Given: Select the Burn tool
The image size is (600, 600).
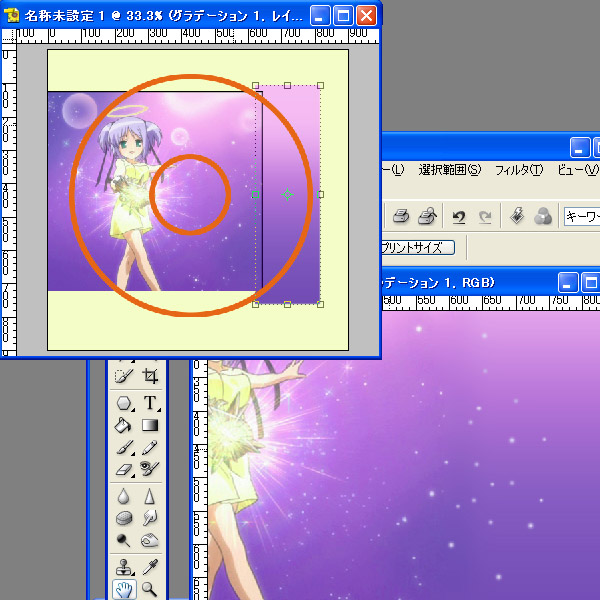Looking at the screenshot, I should 150,540.
